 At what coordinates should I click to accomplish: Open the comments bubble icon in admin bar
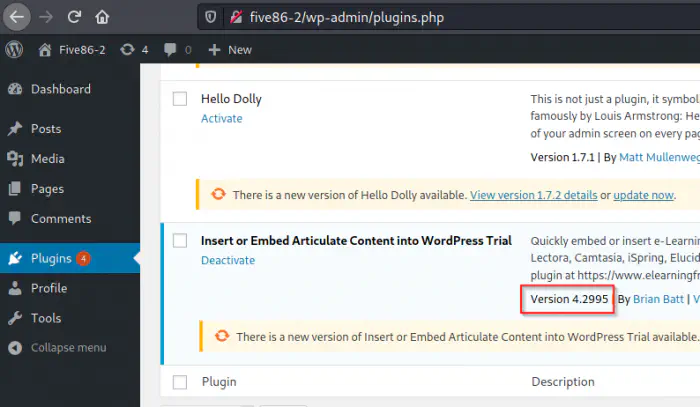pyautogui.click(x=179, y=49)
